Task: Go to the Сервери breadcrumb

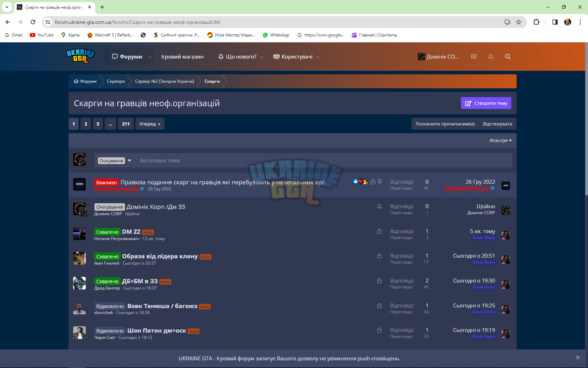Action: (x=116, y=81)
